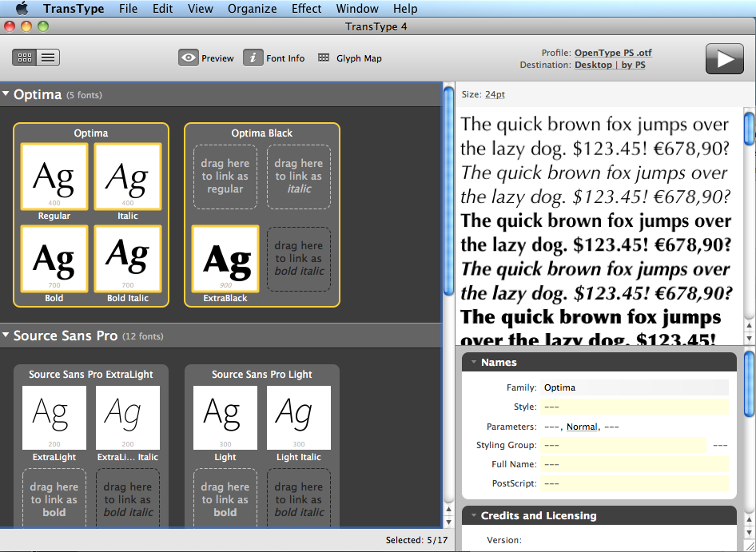756x552 pixels.
Task: Collapse the Credits and Licensing section
Action: click(x=474, y=515)
